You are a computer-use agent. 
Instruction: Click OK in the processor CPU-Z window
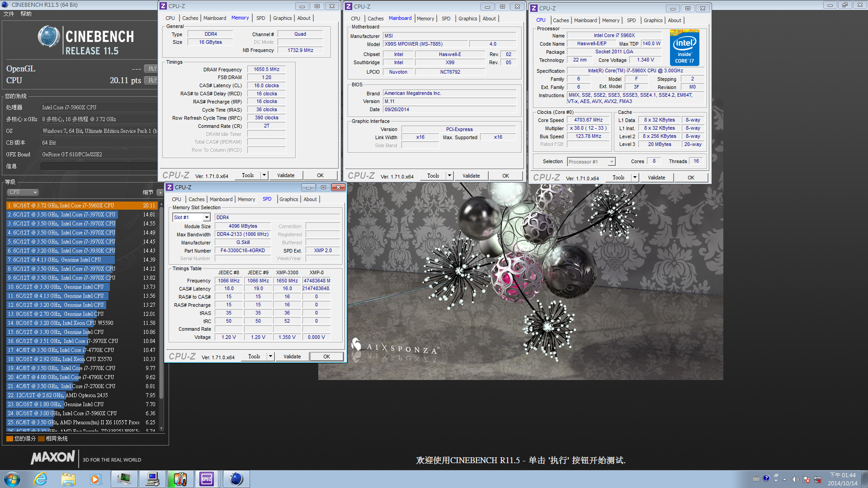click(x=691, y=178)
